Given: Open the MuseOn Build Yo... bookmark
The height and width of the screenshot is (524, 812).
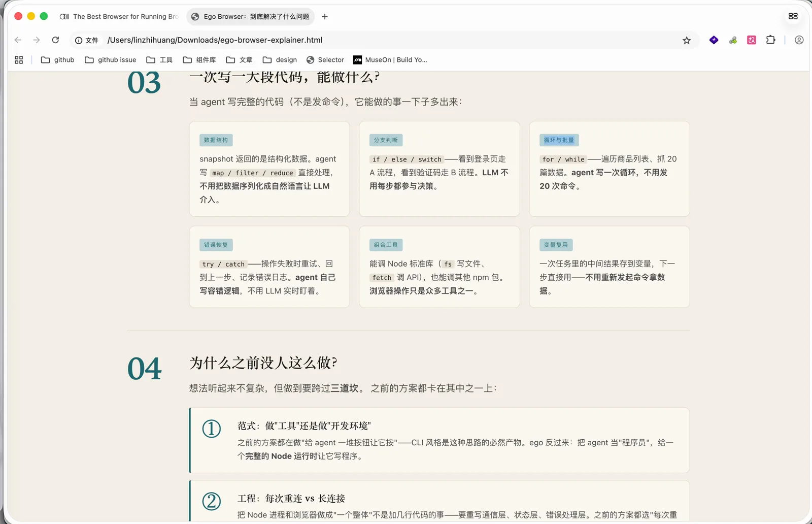Looking at the screenshot, I should [390, 60].
